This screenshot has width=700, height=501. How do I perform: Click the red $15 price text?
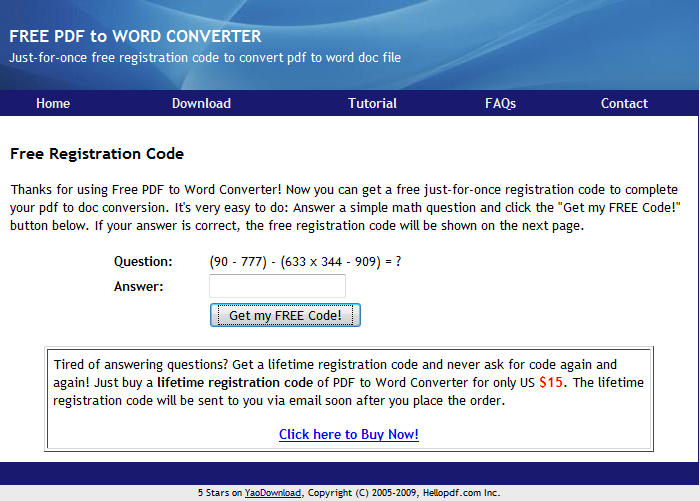click(x=552, y=382)
